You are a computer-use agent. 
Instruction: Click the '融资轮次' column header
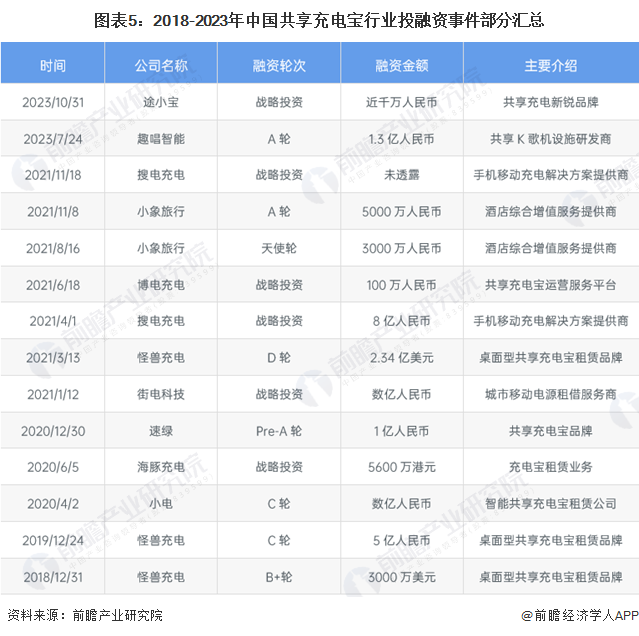pyautogui.click(x=279, y=65)
